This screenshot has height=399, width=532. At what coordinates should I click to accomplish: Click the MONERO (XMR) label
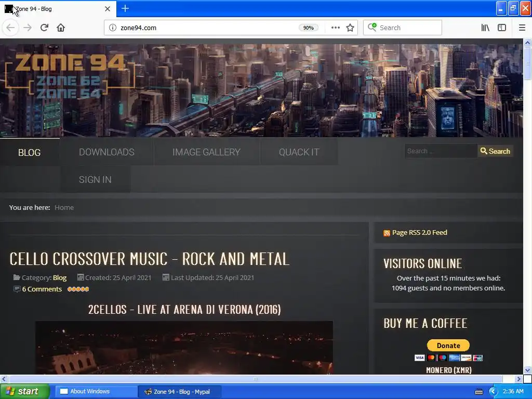click(448, 370)
